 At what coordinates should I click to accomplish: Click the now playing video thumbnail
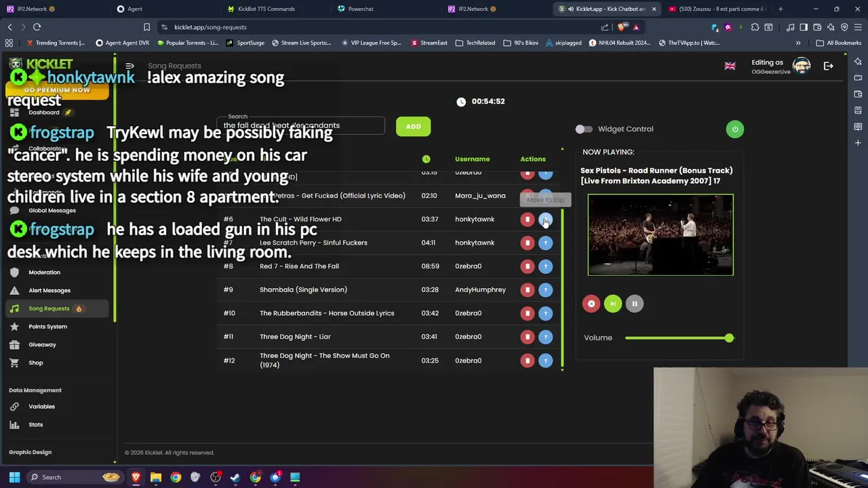pos(660,235)
